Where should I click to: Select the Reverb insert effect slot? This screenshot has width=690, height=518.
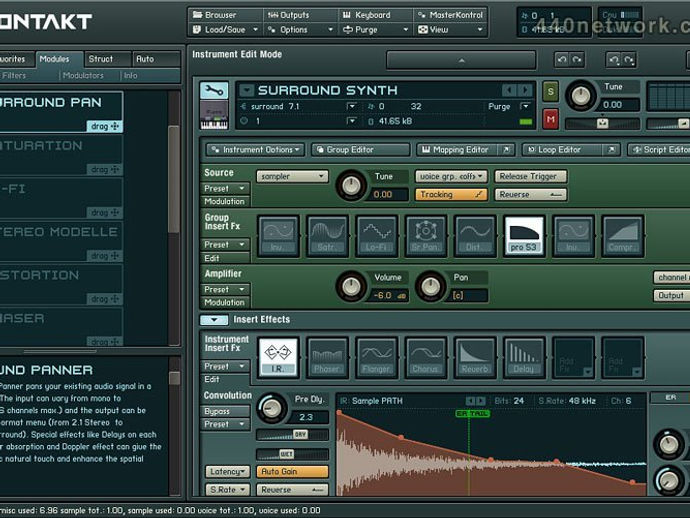pyautogui.click(x=475, y=358)
